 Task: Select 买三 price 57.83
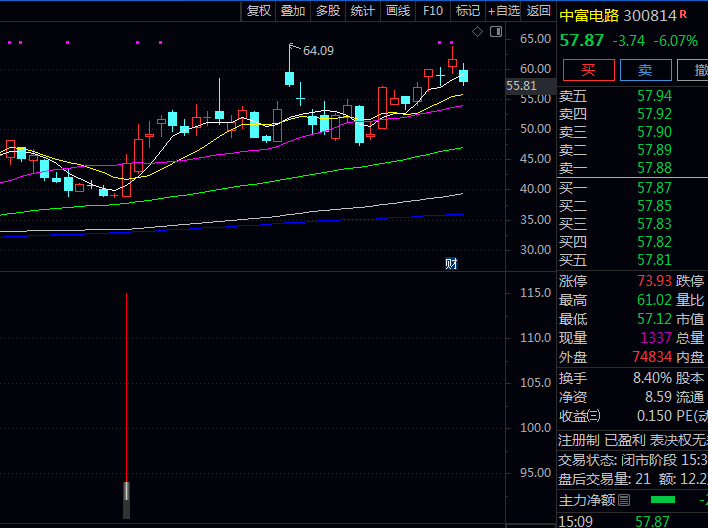pos(654,224)
